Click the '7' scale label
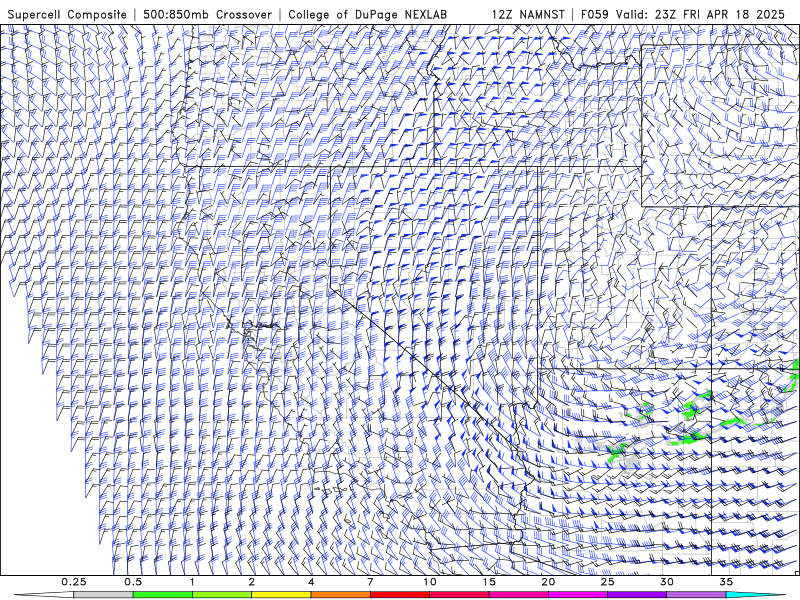This screenshot has height=600, width=800. [370, 582]
